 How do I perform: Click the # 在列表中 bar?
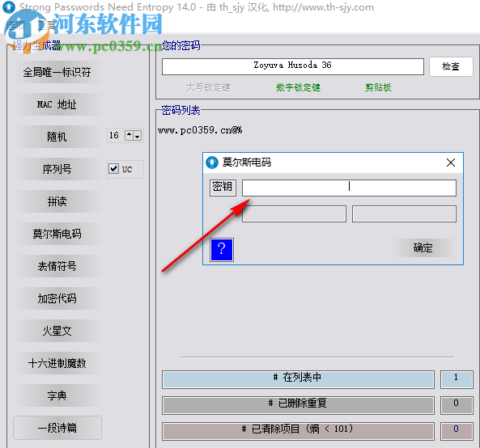(x=298, y=379)
